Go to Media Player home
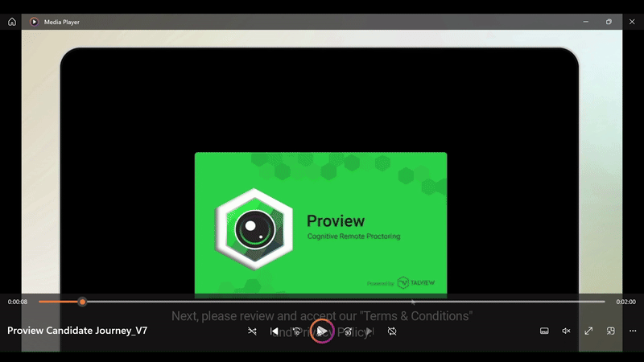 [x=12, y=22]
